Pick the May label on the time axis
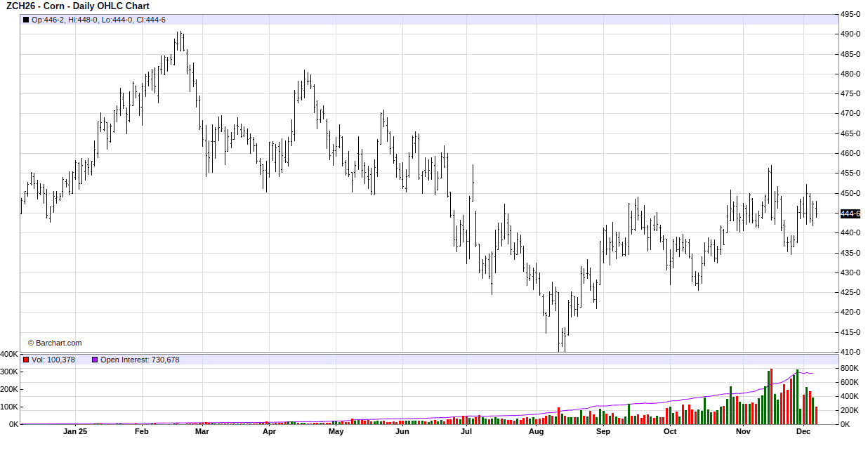868x453 pixels. (336, 432)
